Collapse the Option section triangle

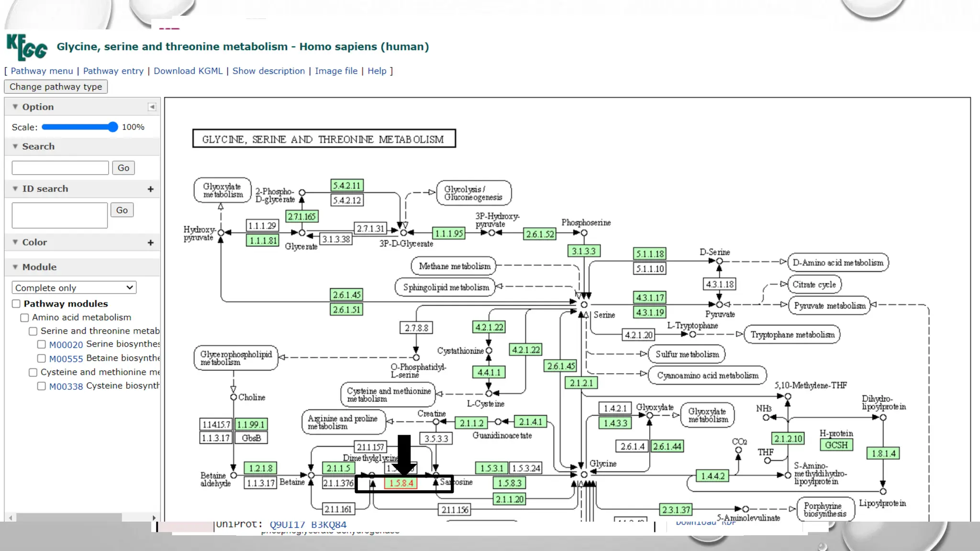tap(15, 107)
